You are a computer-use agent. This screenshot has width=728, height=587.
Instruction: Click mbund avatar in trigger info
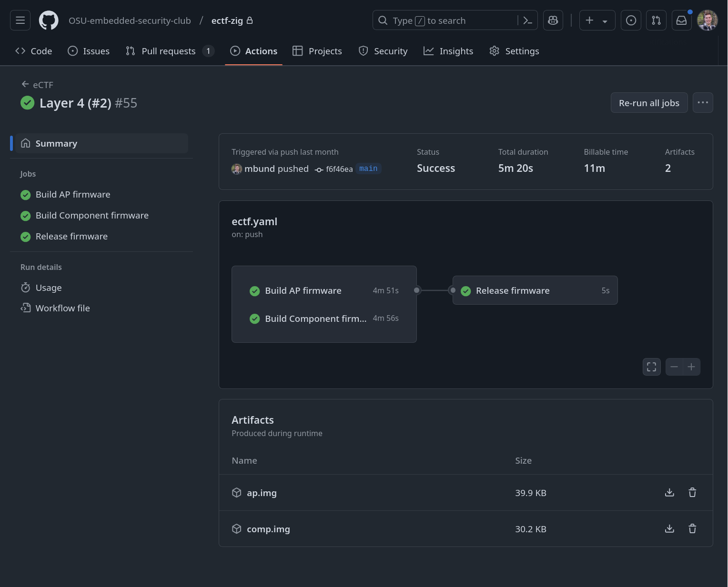point(237,169)
